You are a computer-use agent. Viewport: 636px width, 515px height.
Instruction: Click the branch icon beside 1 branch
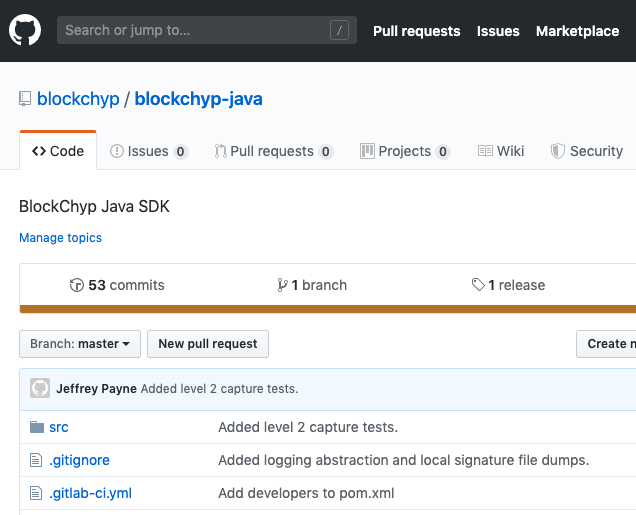click(282, 285)
